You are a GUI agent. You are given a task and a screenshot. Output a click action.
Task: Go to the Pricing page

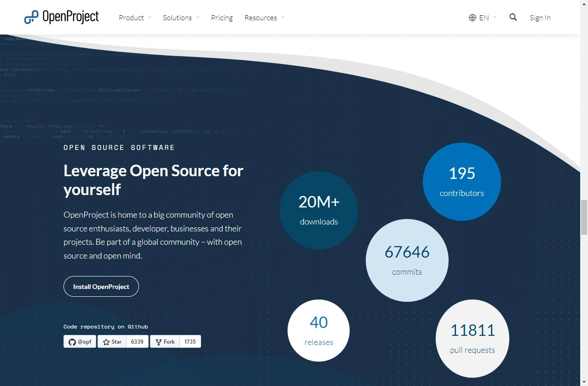(222, 18)
